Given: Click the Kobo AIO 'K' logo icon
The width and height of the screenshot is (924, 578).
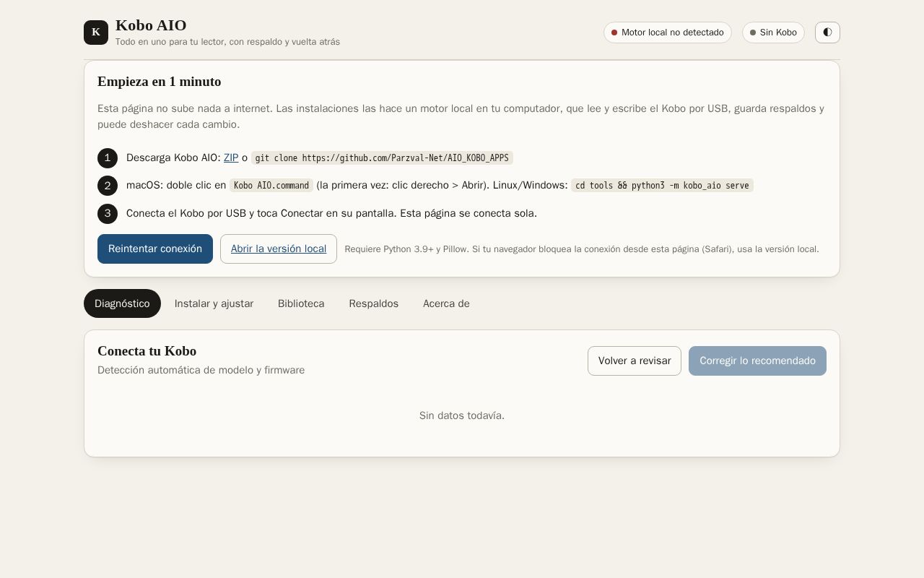Looking at the screenshot, I should tap(96, 33).
